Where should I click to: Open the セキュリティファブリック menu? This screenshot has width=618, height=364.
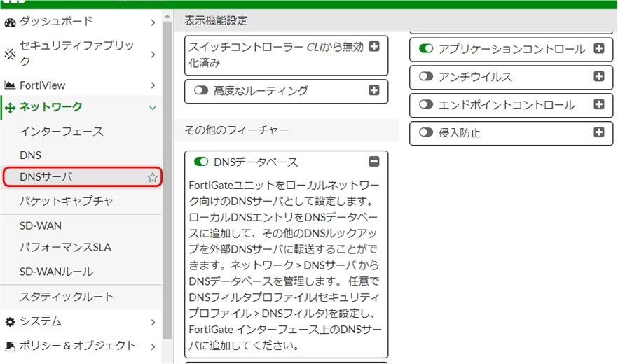pyautogui.click(x=81, y=54)
